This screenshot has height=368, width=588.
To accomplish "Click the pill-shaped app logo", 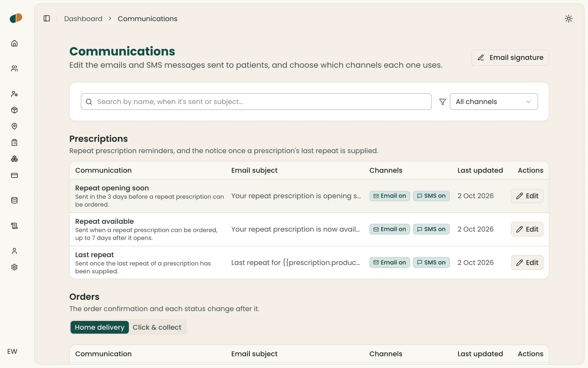I will click(x=16, y=18).
